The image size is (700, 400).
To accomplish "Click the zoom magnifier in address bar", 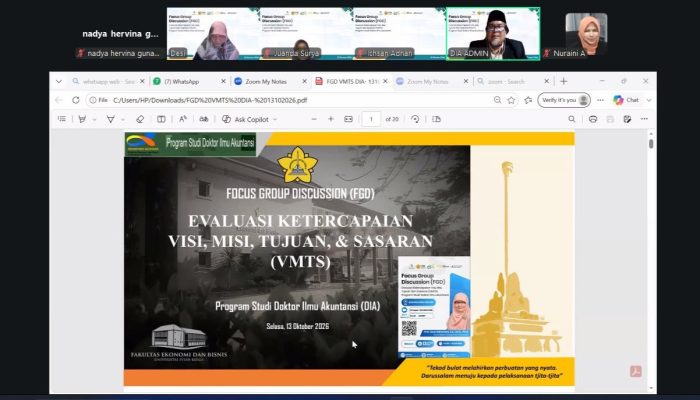I will tap(497, 100).
